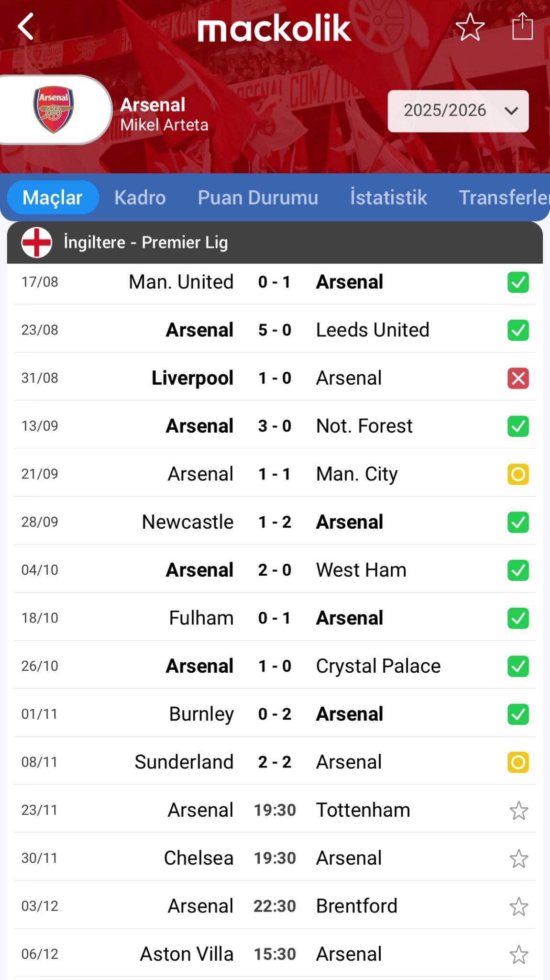
Task: Open the Puan Durumu tab
Action: [x=258, y=198]
